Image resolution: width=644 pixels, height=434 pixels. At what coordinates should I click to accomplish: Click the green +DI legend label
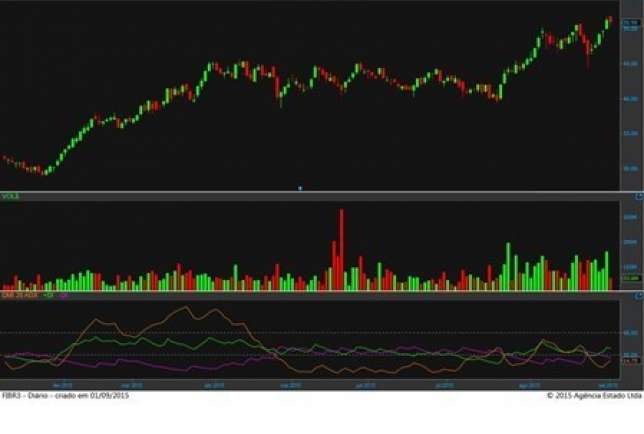tap(47, 296)
